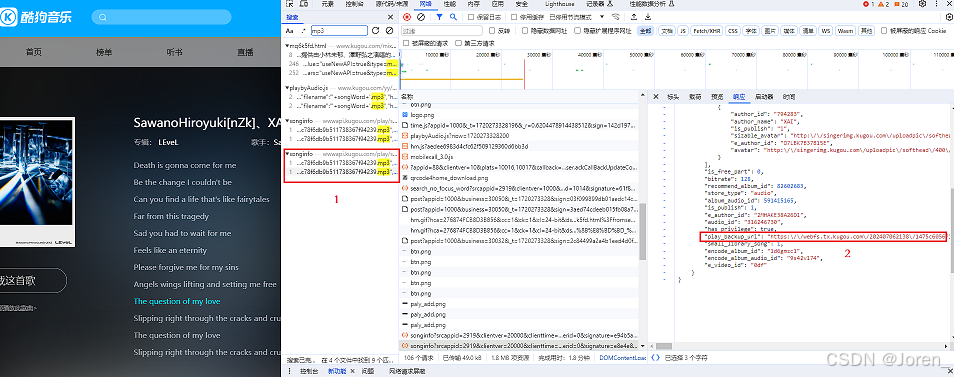Open the throttling mode dropdown
This screenshot has width=954, height=377.
577,17
